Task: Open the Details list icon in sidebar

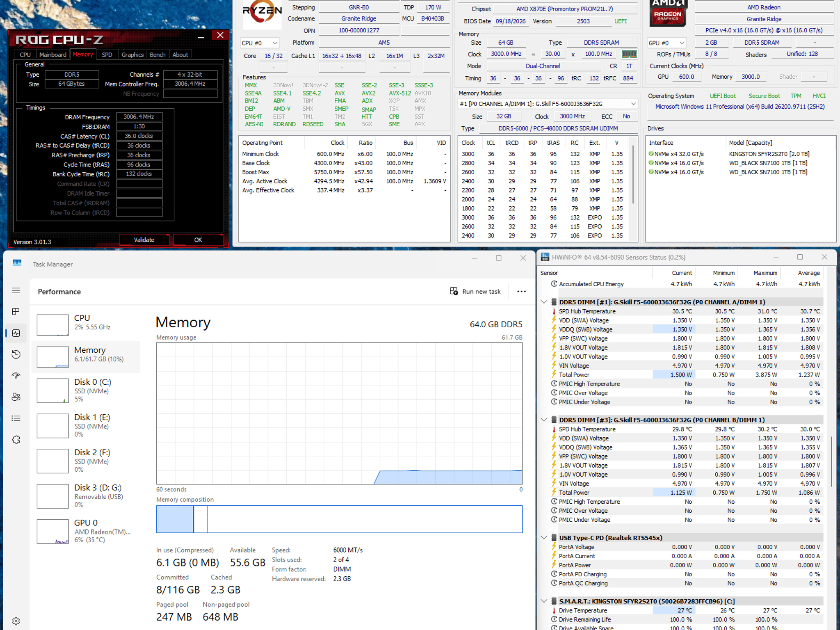Action: tap(16, 418)
